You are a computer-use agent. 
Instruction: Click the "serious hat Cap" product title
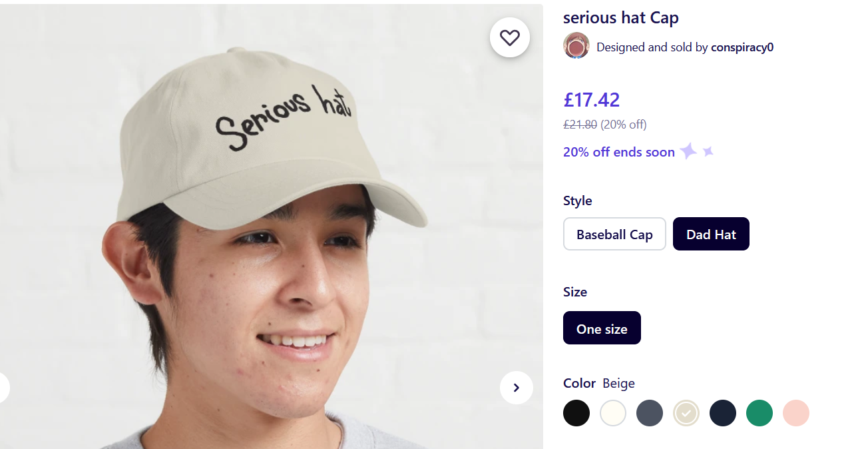tap(621, 18)
